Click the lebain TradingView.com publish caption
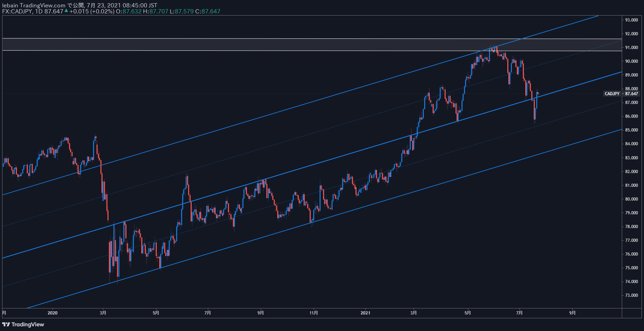The height and width of the screenshot is (331, 644). tap(80, 5)
